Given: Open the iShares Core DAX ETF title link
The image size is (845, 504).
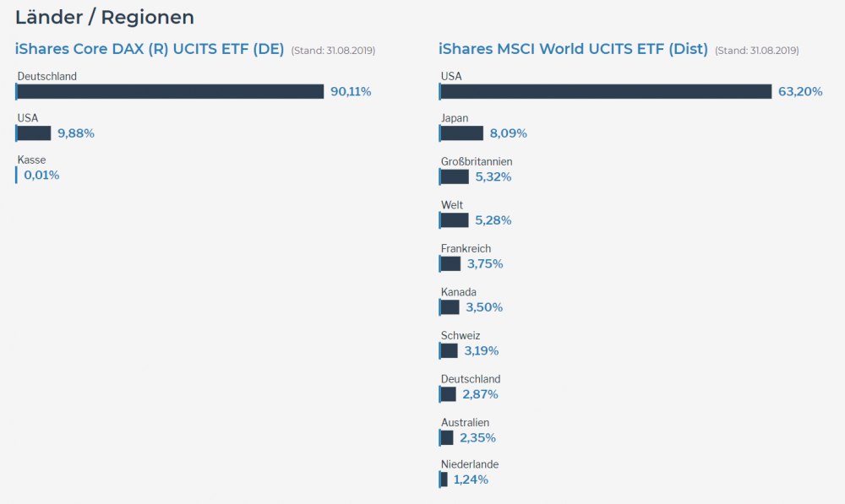Looking at the screenshot, I should [x=150, y=49].
